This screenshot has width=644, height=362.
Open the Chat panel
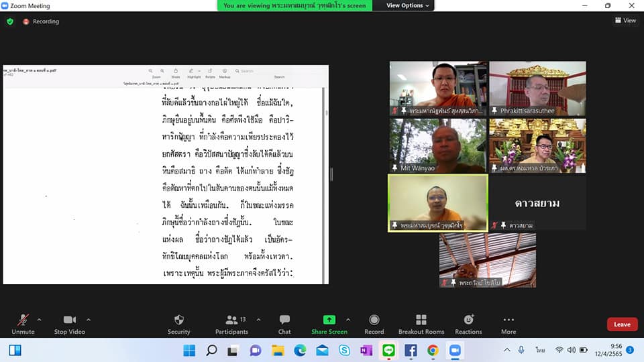click(284, 324)
